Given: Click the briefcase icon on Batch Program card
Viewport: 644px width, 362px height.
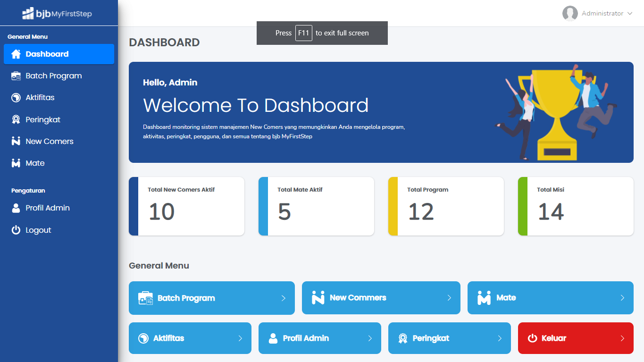Looking at the screenshot, I should point(145,298).
